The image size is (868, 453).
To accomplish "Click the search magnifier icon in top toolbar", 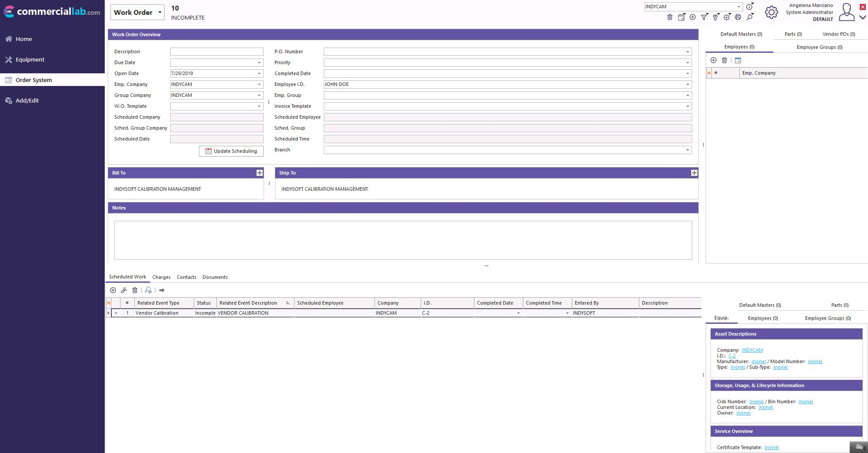I will point(749,17).
